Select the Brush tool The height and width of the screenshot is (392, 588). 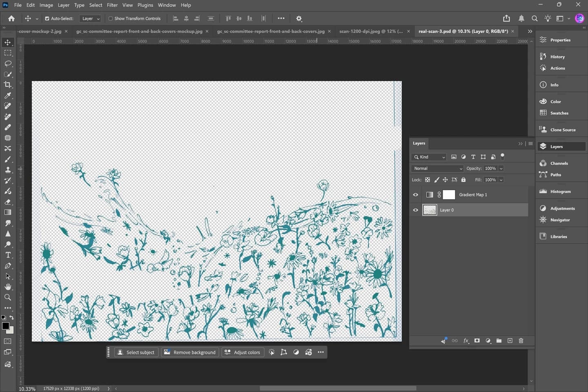[x=8, y=159]
